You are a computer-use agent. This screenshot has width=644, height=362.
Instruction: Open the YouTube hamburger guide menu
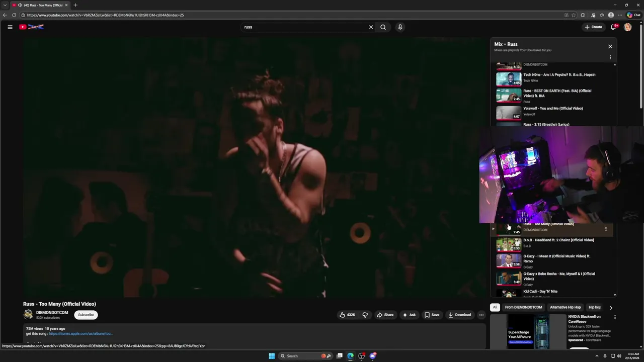[x=10, y=27]
